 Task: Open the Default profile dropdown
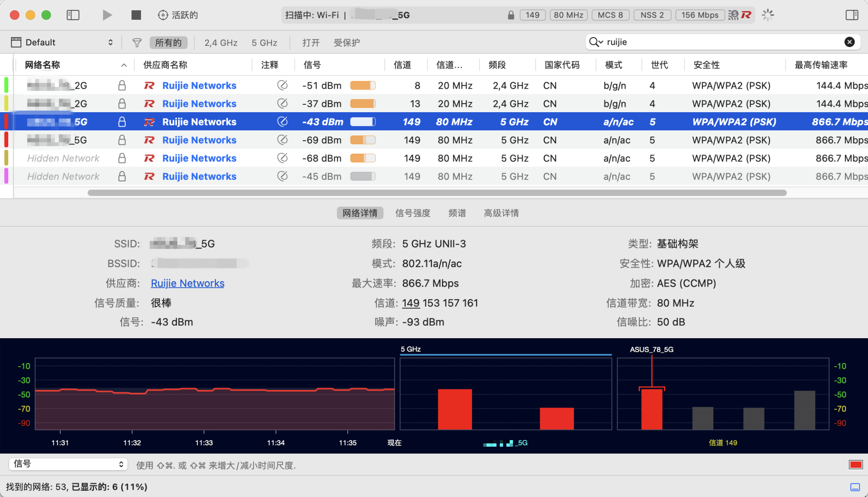(x=62, y=42)
